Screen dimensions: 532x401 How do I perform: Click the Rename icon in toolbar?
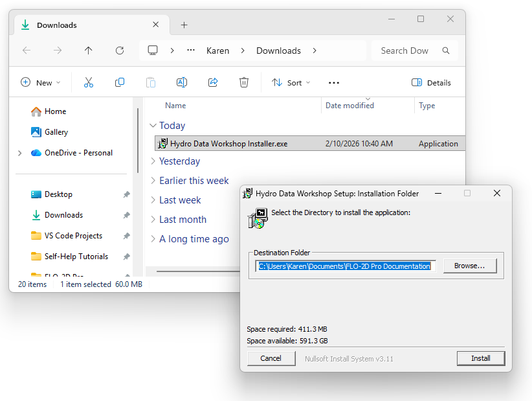[182, 82]
